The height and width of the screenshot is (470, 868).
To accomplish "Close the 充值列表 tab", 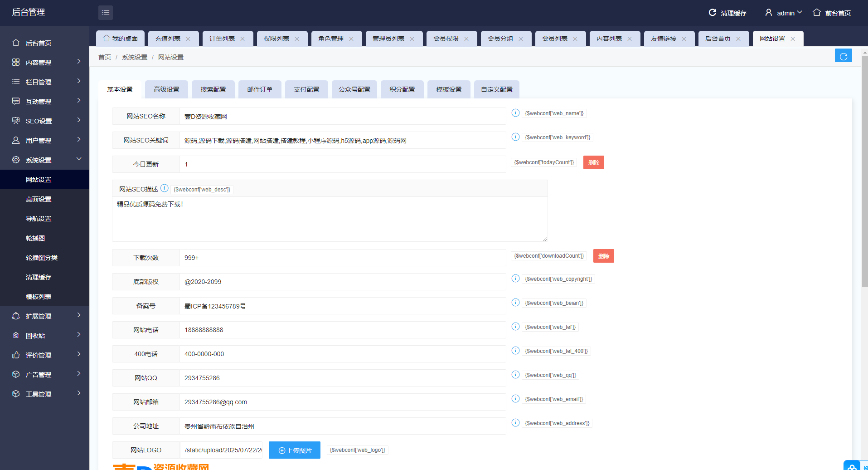I will (188, 39).
